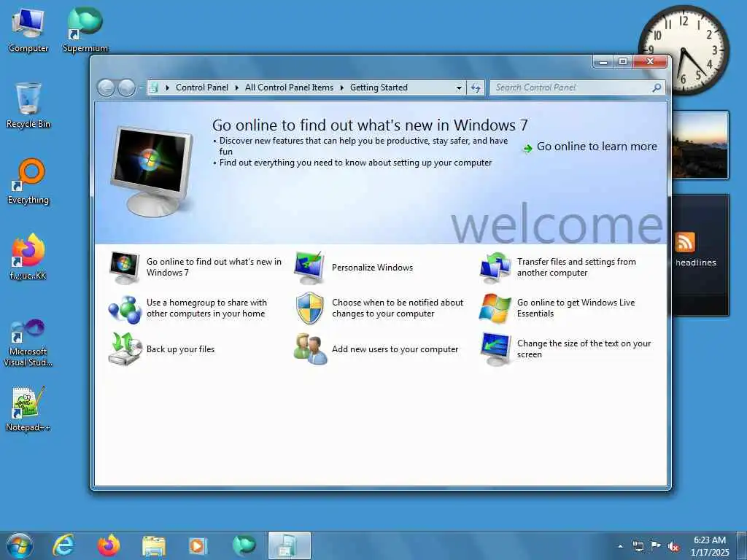Click the security shield notification icon

pos(309,308)
